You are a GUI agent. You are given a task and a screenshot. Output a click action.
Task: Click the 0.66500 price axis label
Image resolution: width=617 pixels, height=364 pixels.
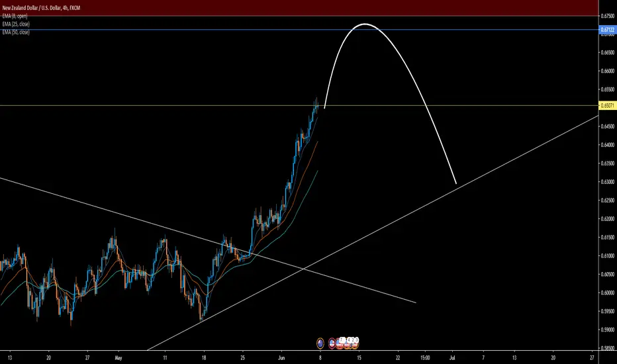pyautogui.click(x=608, y=52)
